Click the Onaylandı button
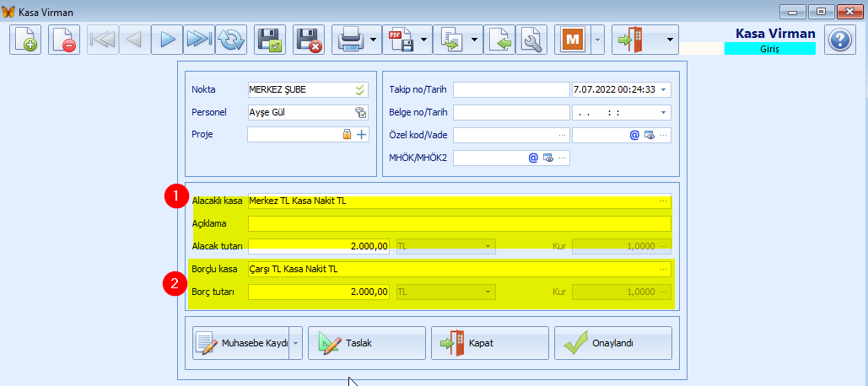This screenshot has height=386, width=868. pos(612,343)
